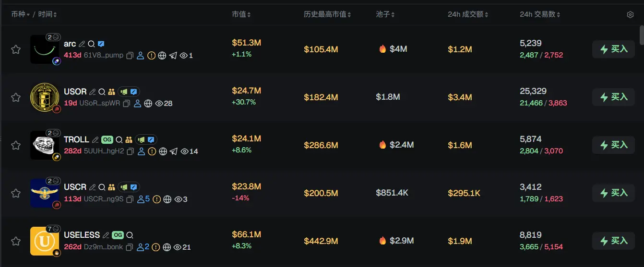Copy the USELESS contract address
The image size is (644, 267).
(x=129, y=247)
